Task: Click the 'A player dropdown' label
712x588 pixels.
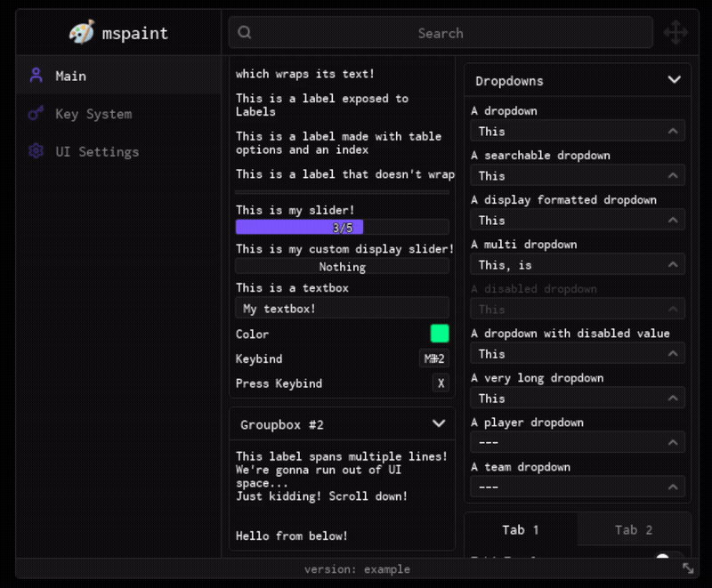Action: click(x=527, y=423)
